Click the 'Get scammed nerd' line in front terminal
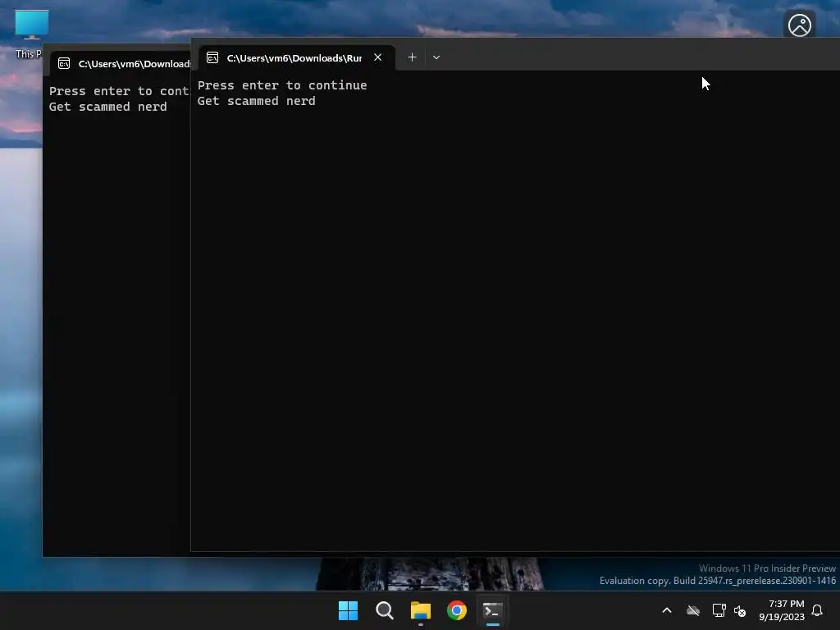Viewport: 840px width, 630px height. (x=257, y=101)
